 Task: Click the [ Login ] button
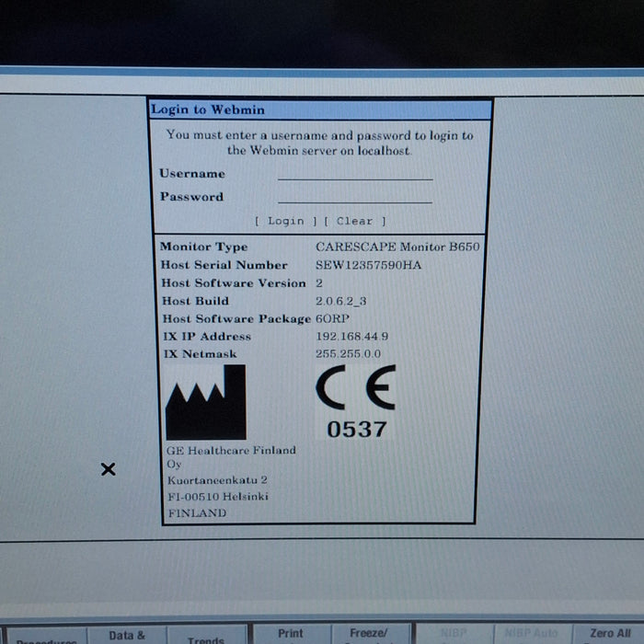(x=286, y=221)
